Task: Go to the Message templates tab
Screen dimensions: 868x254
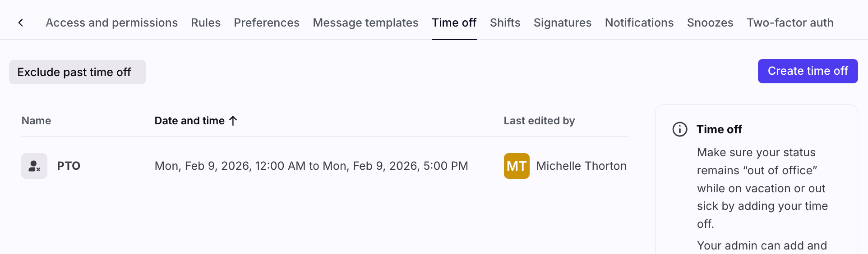Action: (x=365, y=23)
